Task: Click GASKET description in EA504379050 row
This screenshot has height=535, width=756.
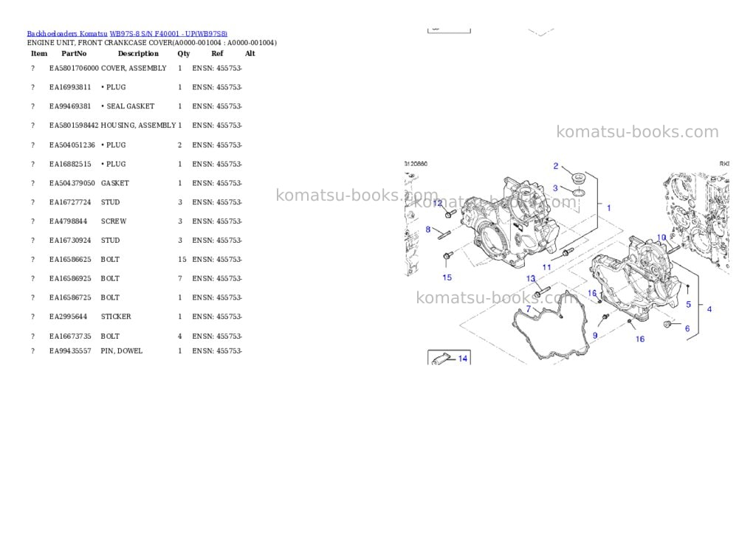Action: 114,183
